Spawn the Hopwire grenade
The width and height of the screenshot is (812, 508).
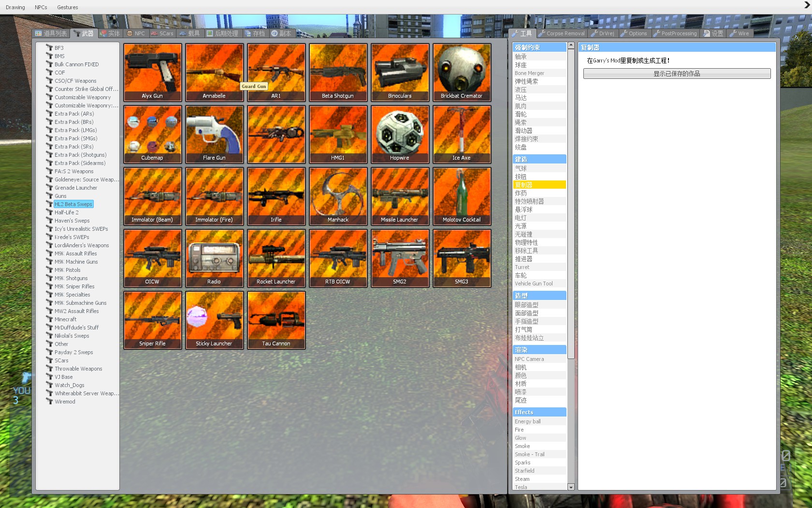click(x=400, y=134)
